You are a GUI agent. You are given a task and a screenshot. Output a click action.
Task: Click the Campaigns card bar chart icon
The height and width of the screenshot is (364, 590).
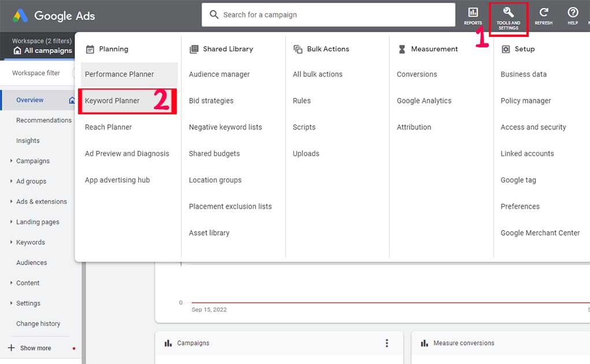coord(168,343)
